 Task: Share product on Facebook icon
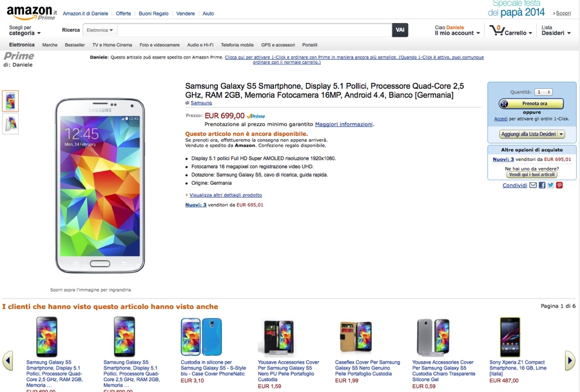[542, 185]
